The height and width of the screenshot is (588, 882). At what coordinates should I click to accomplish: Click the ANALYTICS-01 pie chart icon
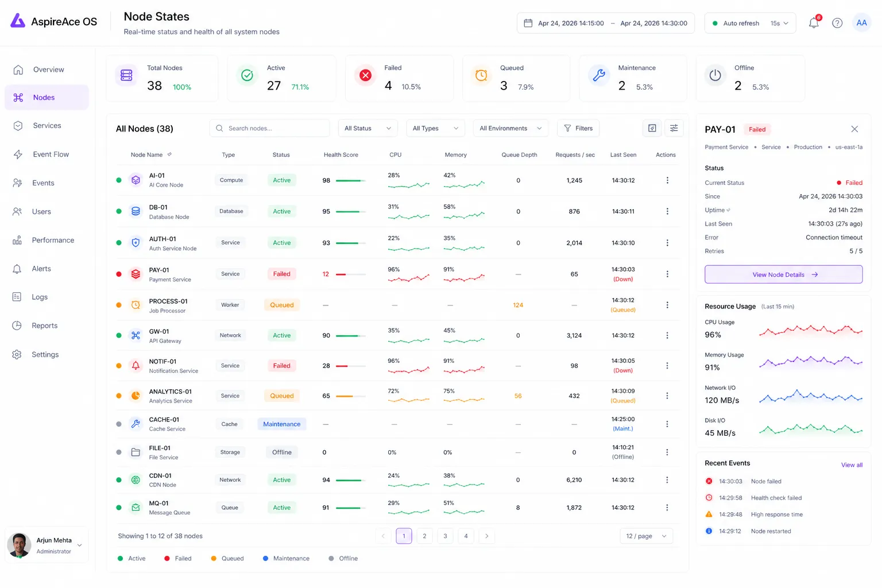pyautogui.click(x=136, y=396)
